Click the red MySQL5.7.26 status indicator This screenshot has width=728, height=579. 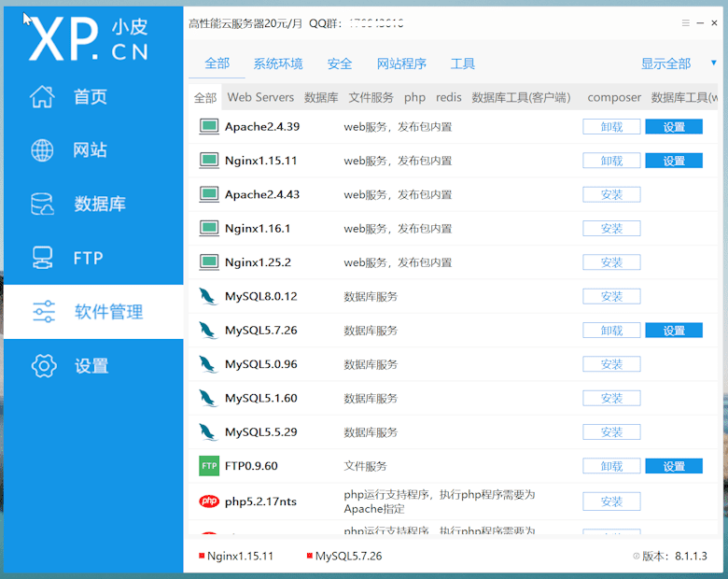click(x=310, y=556)
